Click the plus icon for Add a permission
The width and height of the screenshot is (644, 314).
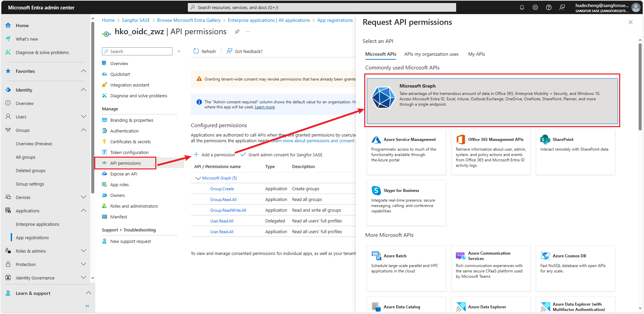[x=196, y=155]
